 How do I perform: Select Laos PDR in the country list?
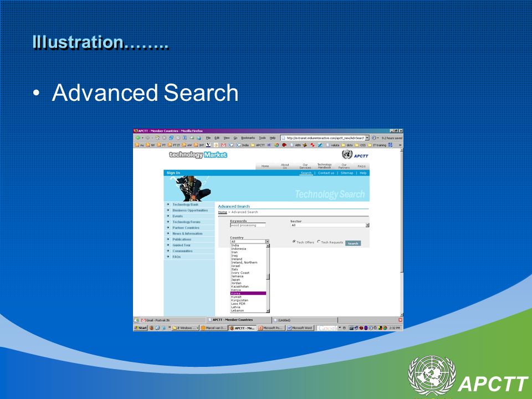pyautogui.click(x=248, y=304)
